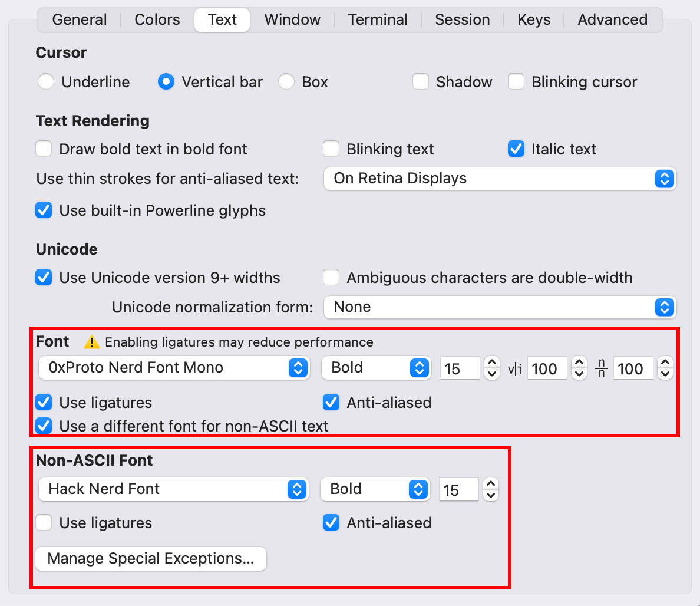Expand the thin strokes On Retina Displays menu

coord(500,179)
